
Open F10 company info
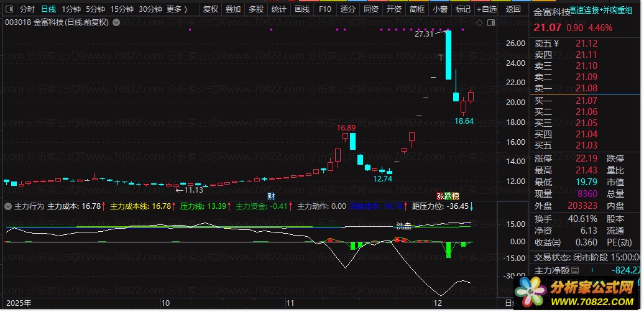325,9
